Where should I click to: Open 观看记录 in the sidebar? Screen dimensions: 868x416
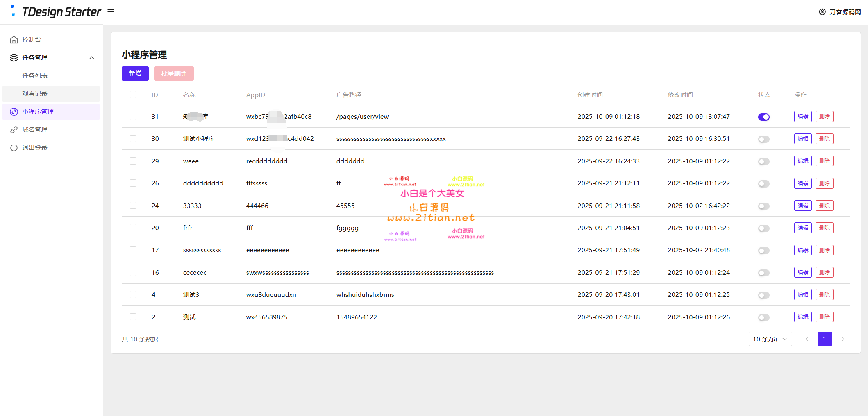tap(35, 94)
